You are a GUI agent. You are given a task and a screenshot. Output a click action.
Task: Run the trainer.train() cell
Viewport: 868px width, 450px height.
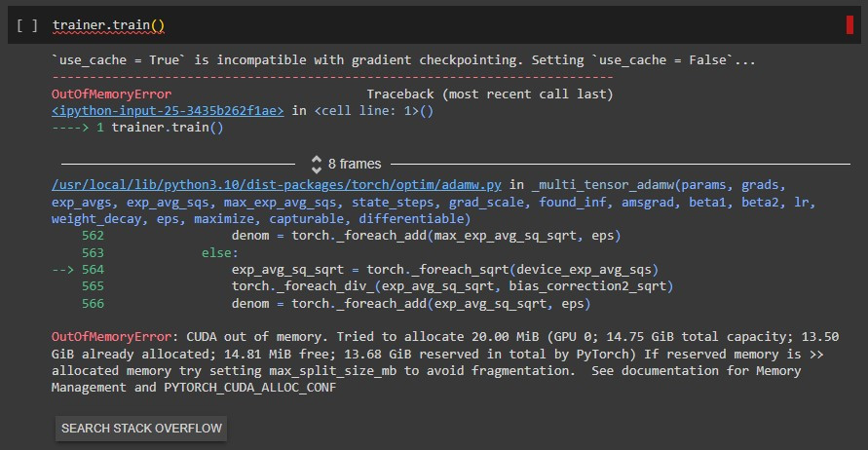(x=27, y=25)
